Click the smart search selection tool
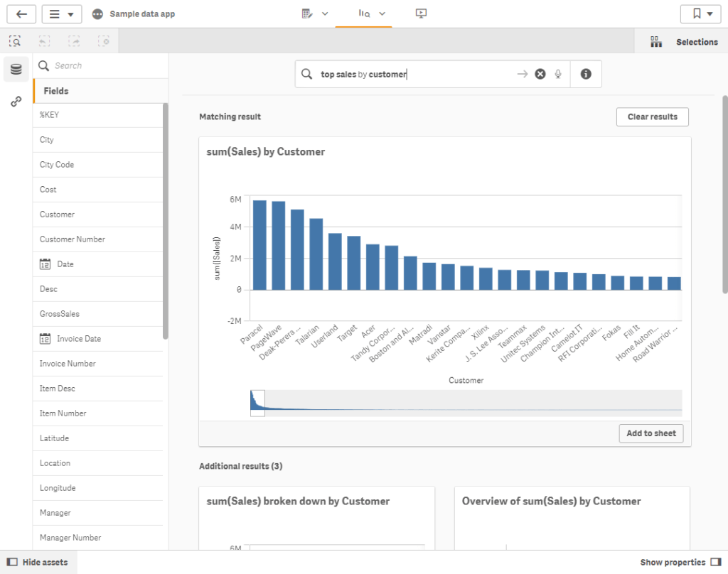The height and width of the screenshot is (574, 728). [15, 42]
